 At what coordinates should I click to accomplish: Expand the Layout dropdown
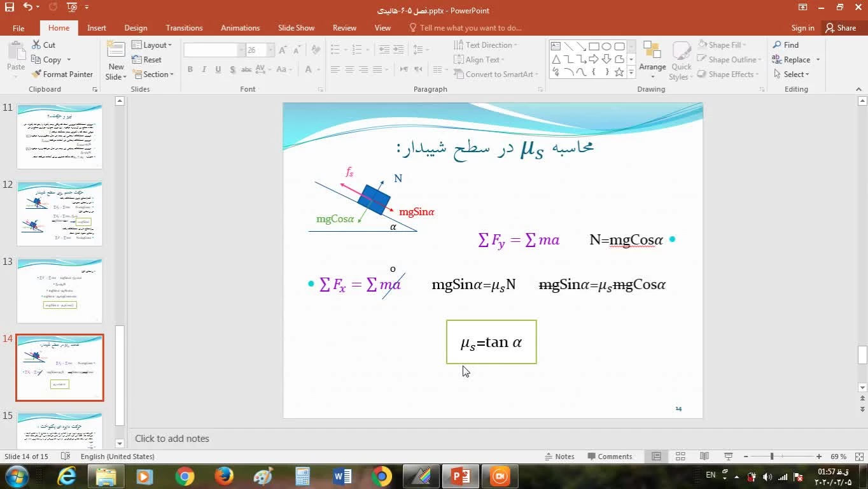coord(151,45)
